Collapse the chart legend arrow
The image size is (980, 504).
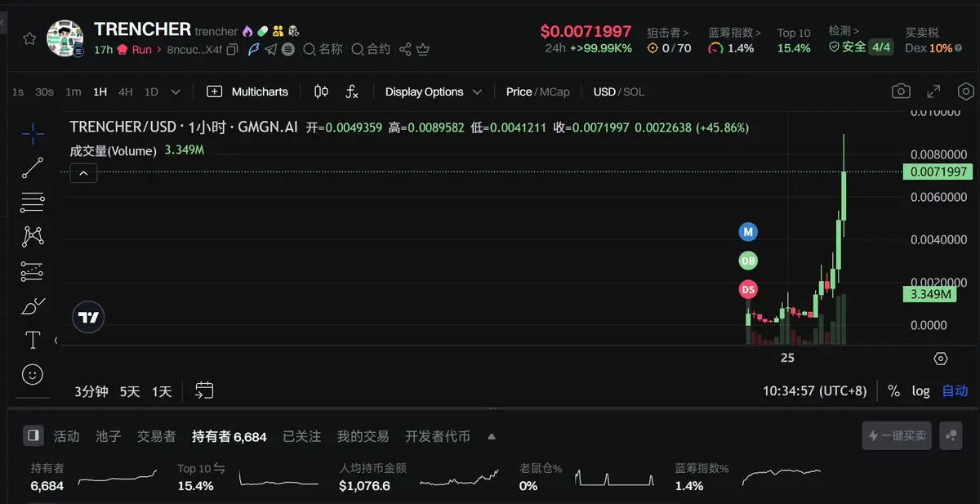click(x=84, y=173)
